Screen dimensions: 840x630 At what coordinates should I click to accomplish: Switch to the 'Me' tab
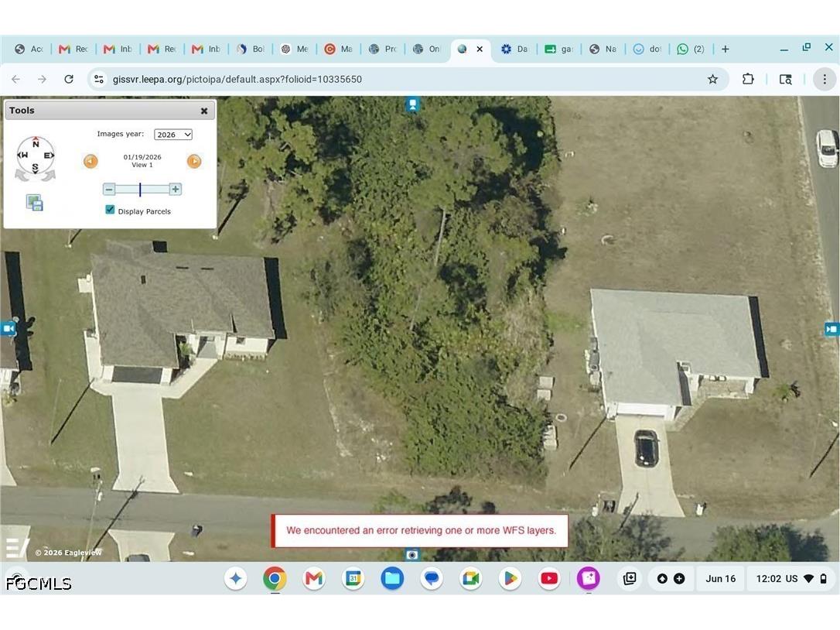[295, 49]
